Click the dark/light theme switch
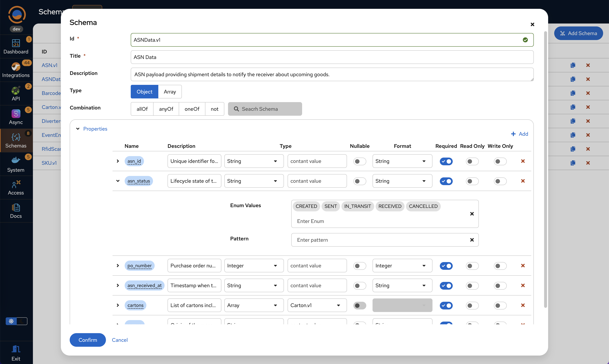The width and height of the screenshot is (609, 364). 16,321
